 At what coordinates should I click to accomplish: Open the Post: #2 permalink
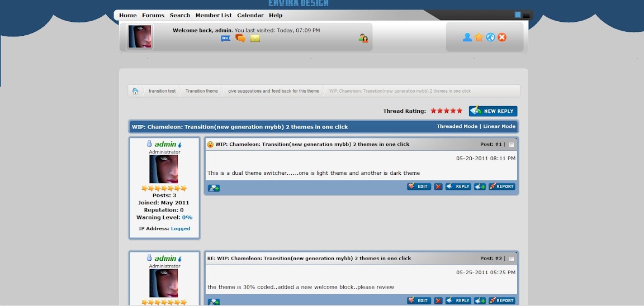(499, 259)
